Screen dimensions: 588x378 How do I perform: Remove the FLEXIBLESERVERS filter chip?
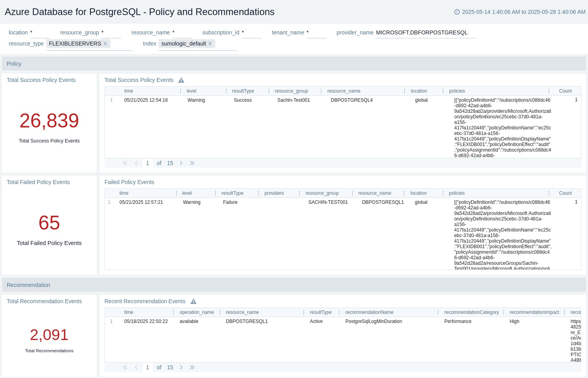pyautogui.click(x=105, y=44)
